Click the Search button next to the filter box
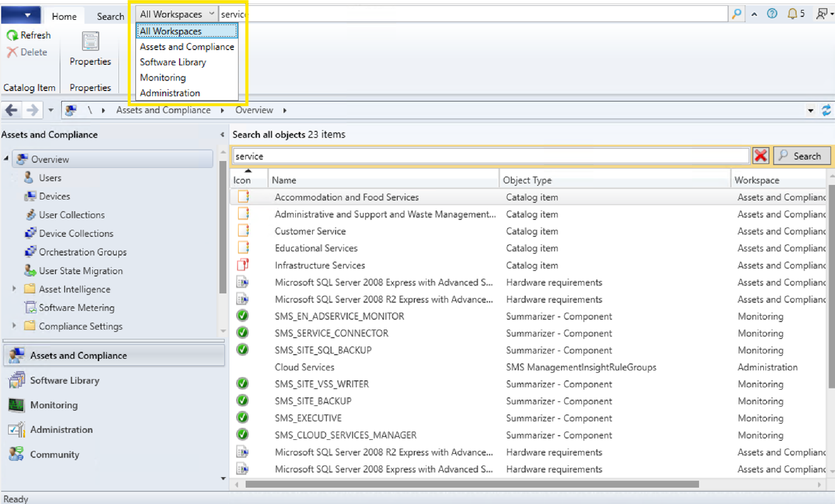Screen dimensions: 835x504 [801, 156]
